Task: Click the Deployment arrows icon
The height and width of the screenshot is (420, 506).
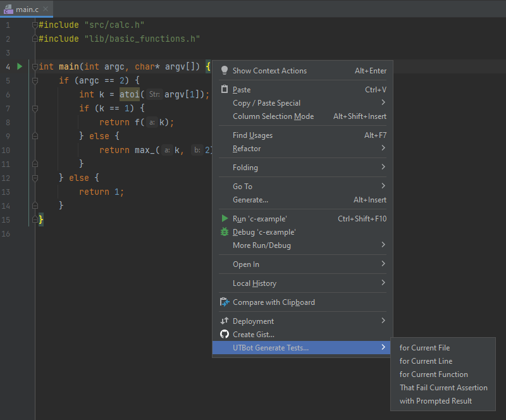Action: point(224,321)
